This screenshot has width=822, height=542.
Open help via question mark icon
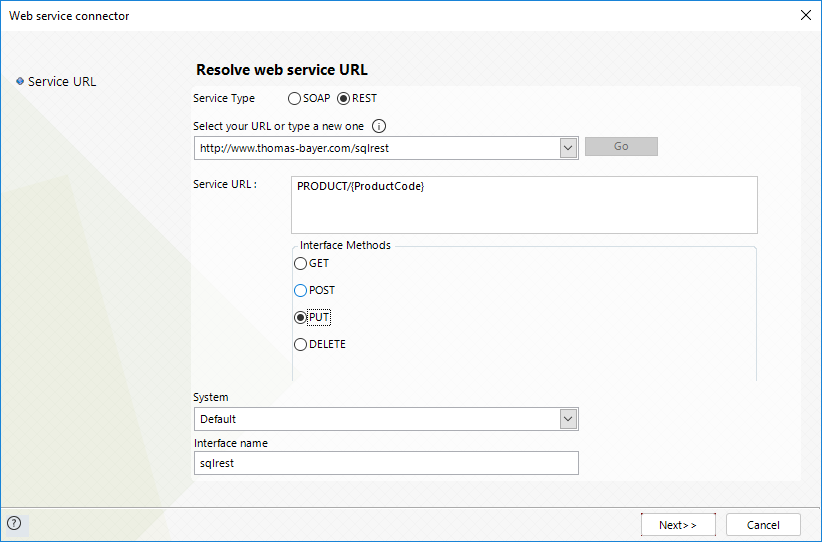tap(14, 523)
